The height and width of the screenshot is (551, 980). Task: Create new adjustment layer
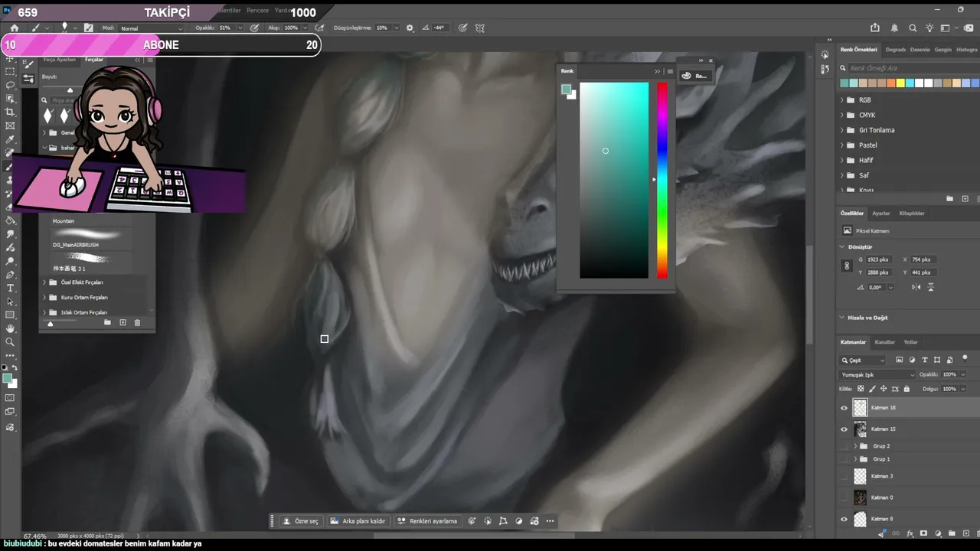(x=937, y=533)
